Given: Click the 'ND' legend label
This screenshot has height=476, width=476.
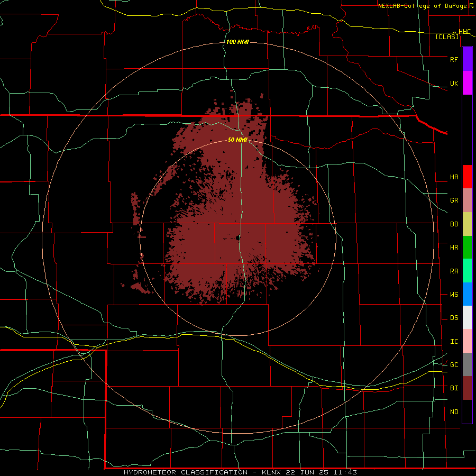Looking at the screenshot, I should pyautogui.click(x=454, y=412).
